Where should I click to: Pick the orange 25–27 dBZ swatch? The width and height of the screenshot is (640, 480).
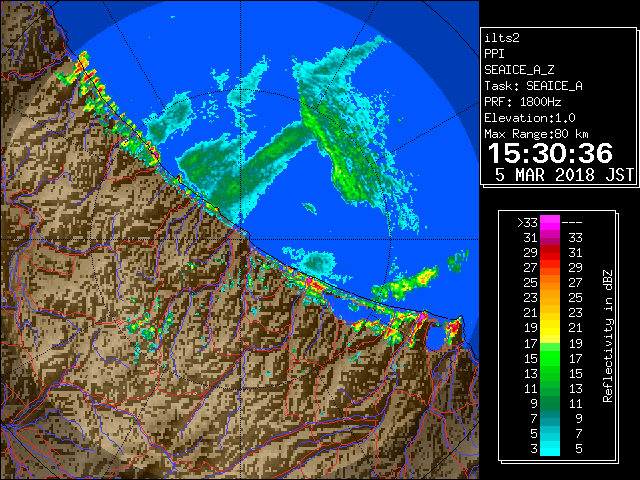pos(550,283)
